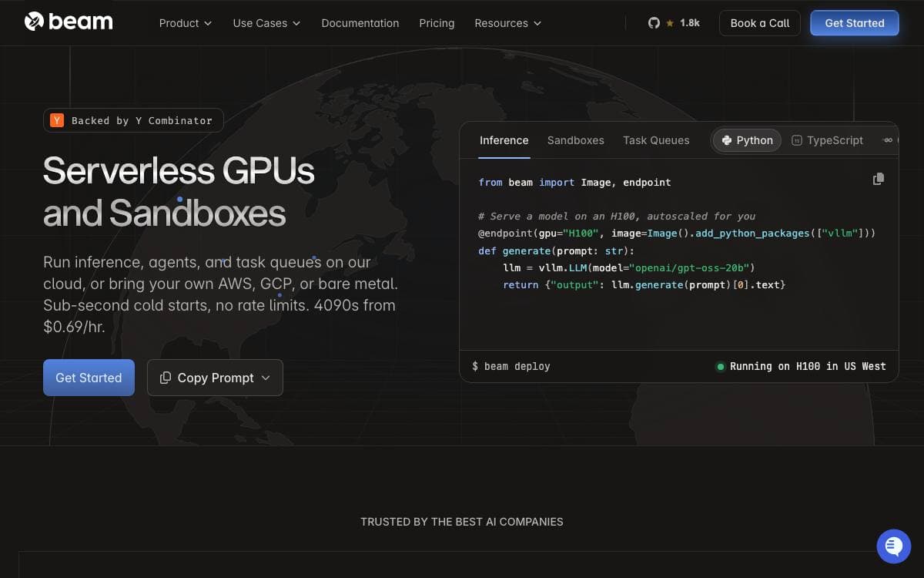Click the '$ beam deploy' command text

tap(511, 366)
